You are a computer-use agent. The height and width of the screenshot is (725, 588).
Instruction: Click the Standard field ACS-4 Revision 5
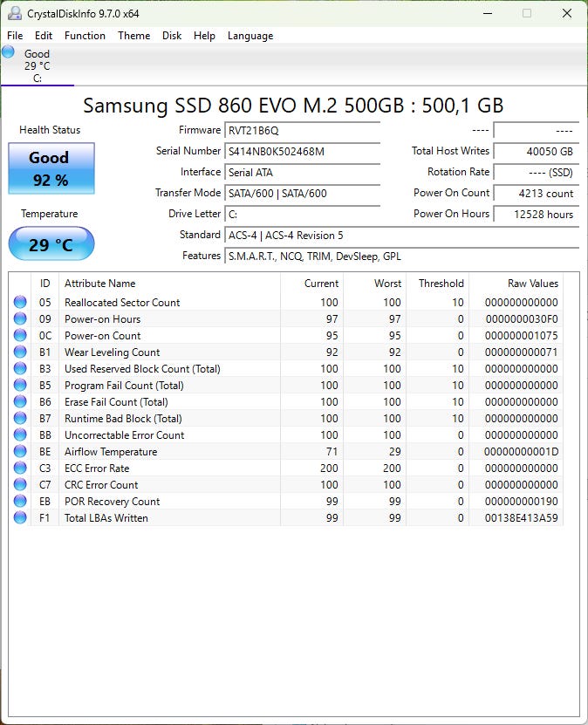(401, 236)
